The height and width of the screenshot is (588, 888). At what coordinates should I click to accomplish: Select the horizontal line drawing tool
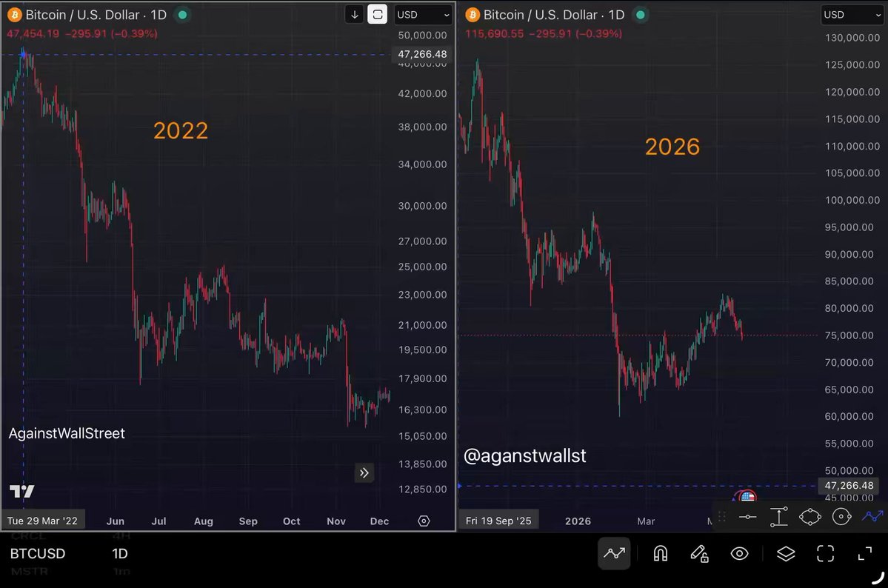point(747,517)
